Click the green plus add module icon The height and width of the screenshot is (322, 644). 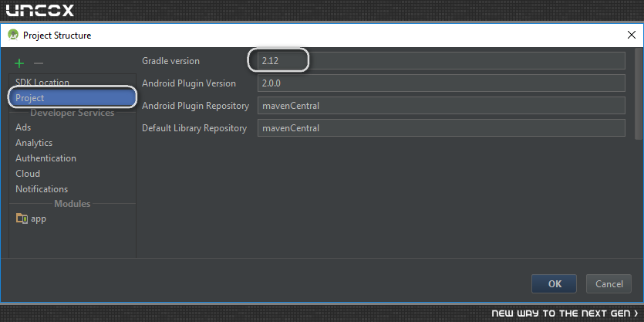(19, 63)
